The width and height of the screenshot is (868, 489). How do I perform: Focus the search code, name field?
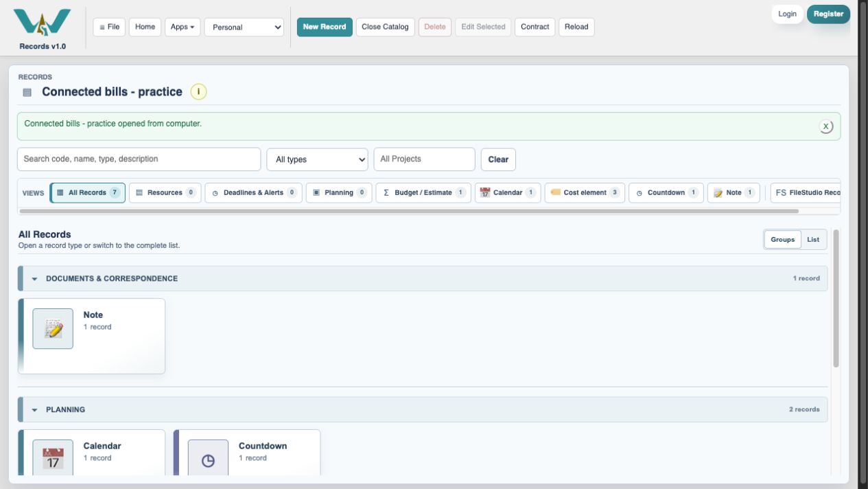[139, 159]
